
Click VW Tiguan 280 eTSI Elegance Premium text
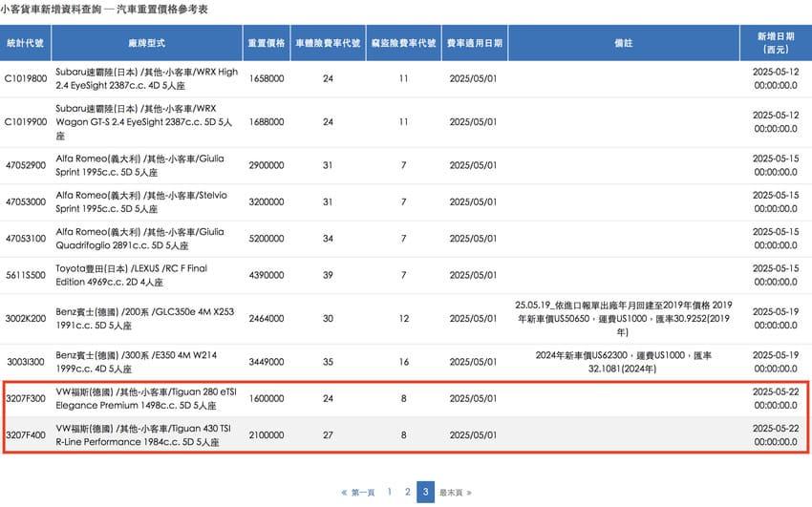pyautogui.click(x=146, y=398)
